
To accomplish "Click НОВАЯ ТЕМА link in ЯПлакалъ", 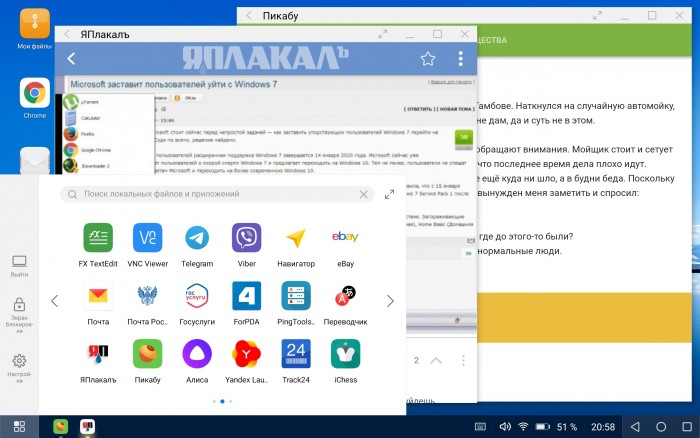I will click(x=456, y=109).
